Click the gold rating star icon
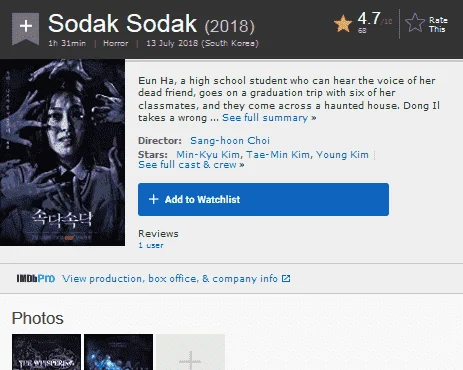This screenshot has height=370, width=463. [x=343, y=24]
